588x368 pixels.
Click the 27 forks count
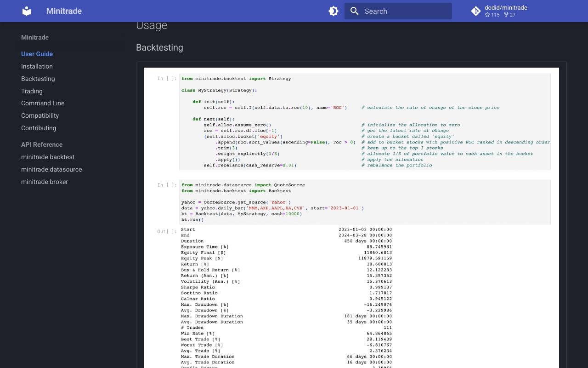(509, 15)
